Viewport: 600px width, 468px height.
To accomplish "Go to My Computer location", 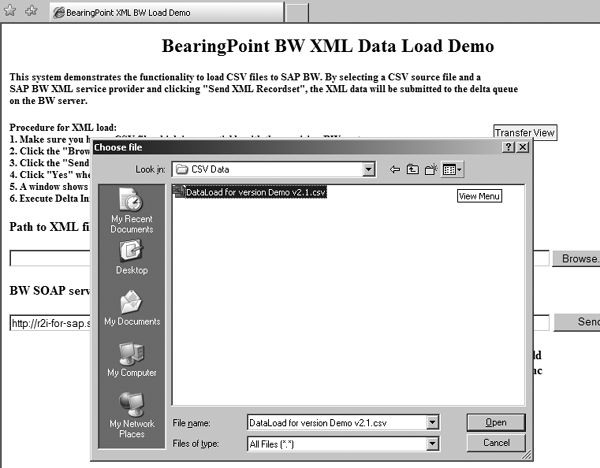I will [131, 360].
